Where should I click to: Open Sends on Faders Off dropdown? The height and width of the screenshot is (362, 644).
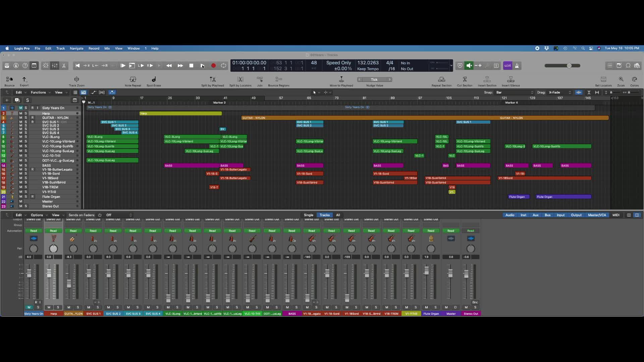pos(119,215)
